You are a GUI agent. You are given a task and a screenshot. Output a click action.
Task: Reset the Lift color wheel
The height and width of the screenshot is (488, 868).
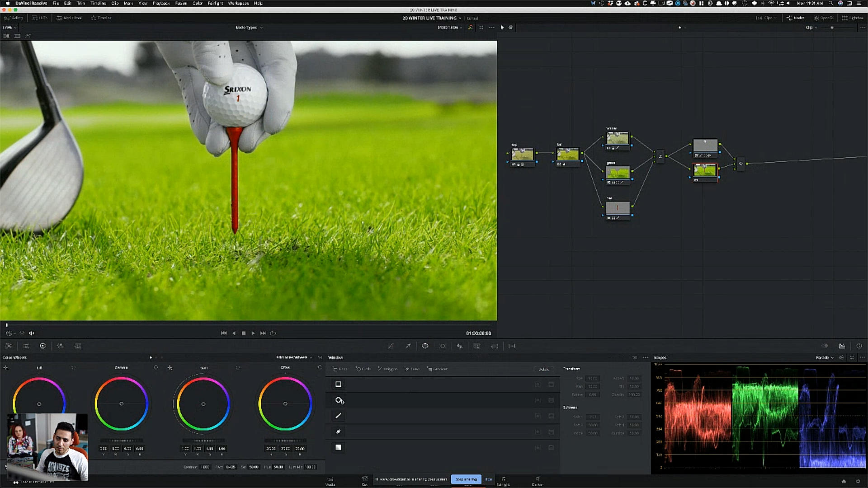tap(74, 368)
